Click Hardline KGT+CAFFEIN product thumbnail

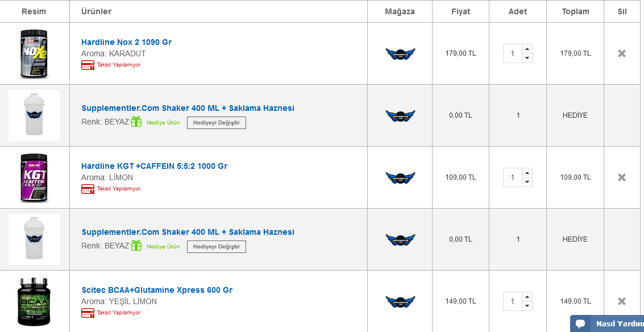pyautogui.click(x=34, y=178)
